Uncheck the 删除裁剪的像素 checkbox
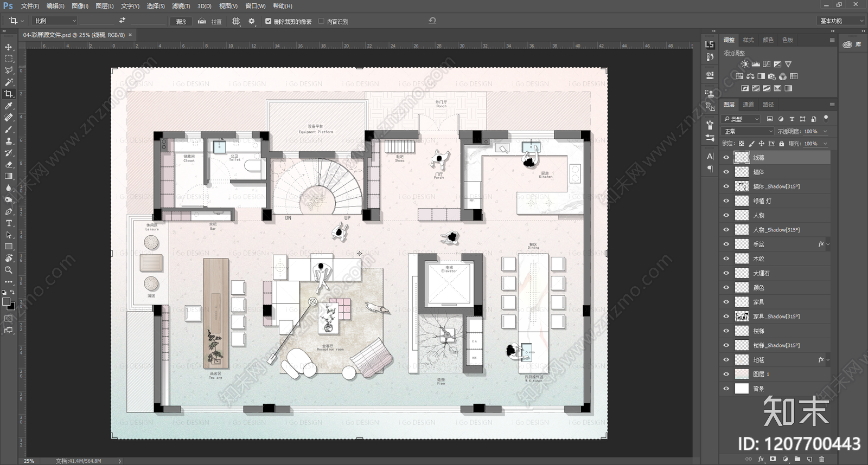868x465 pixels. pos(268,21)
